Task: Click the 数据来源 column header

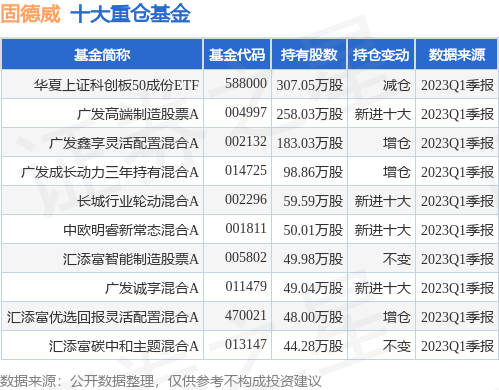Action: pyautogui.click(x=457, y=55)
